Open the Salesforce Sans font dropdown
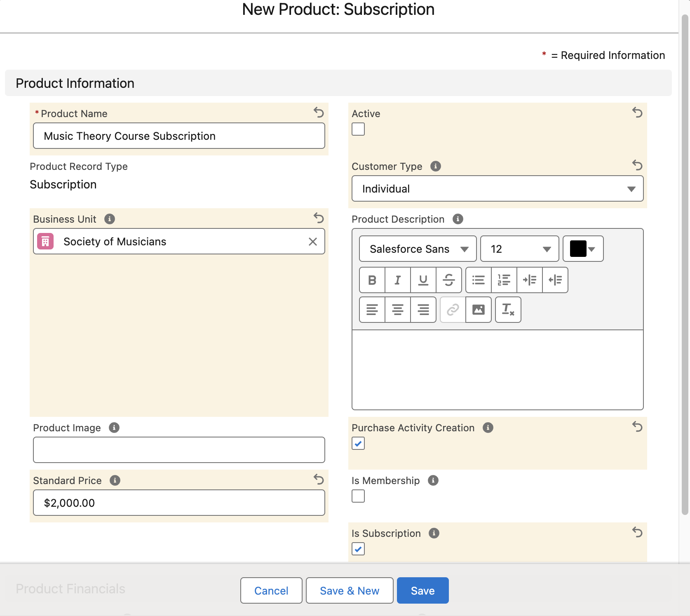690x616 pixels. (418, 249)
